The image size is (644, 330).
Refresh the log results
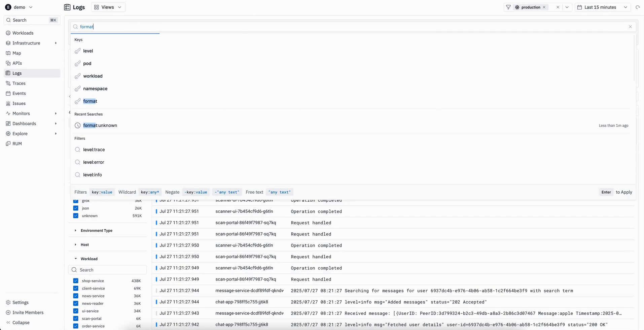pyautogui.click(x=638, y=7)
